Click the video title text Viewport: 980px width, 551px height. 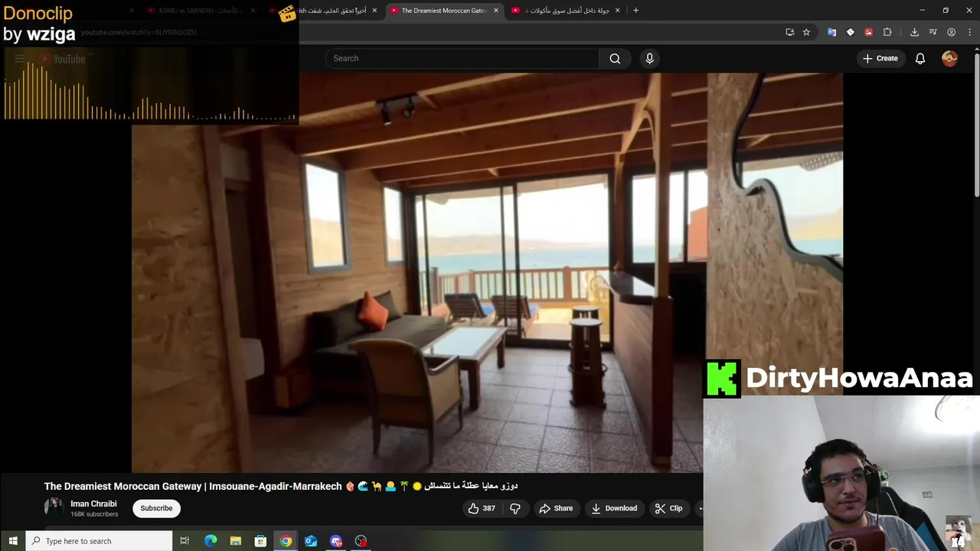[x=281, y=486]
